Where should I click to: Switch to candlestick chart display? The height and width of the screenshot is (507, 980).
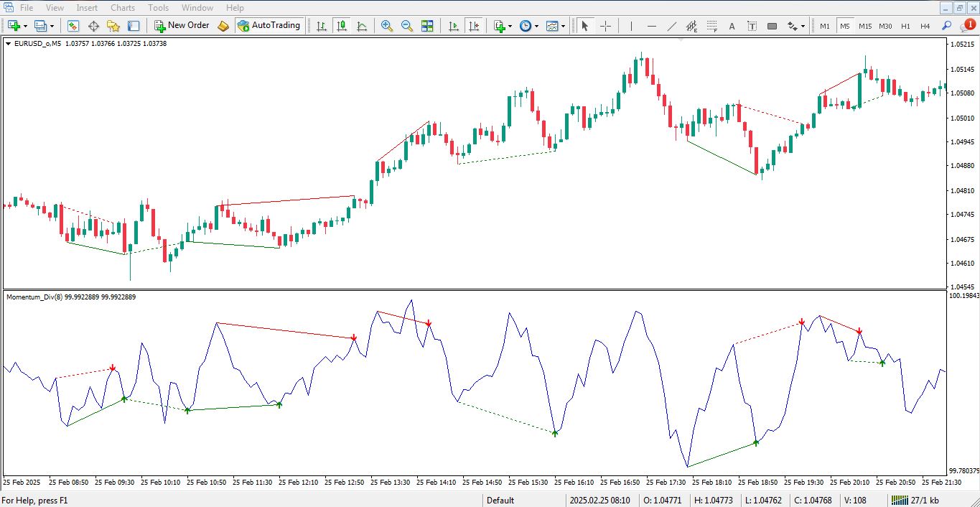(x=342, y=26)
